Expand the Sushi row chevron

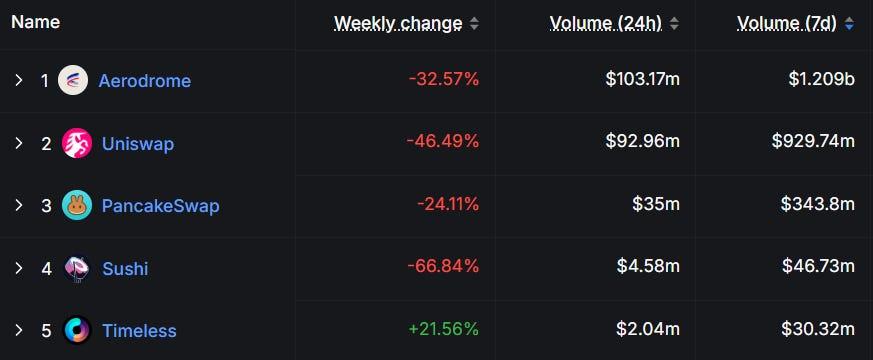point(18,269)
